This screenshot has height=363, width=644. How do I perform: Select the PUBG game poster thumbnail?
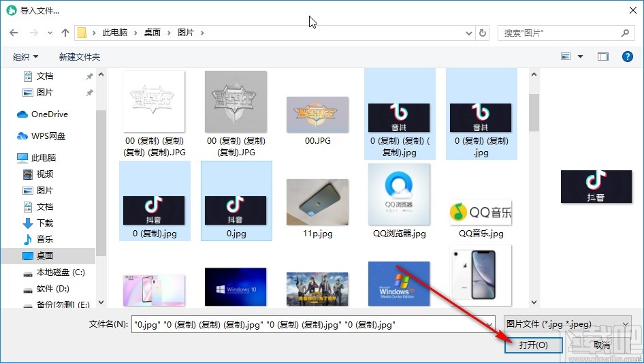click(317, 289)
